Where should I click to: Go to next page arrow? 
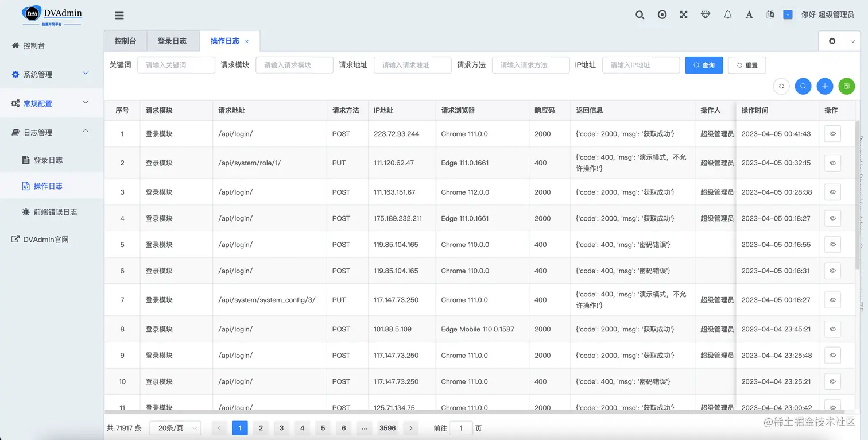click(410, 428)
